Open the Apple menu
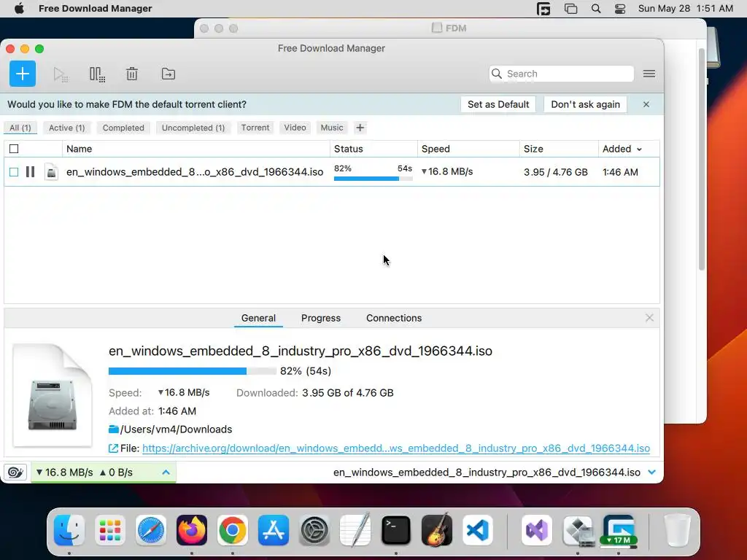 tap(19, 9)
